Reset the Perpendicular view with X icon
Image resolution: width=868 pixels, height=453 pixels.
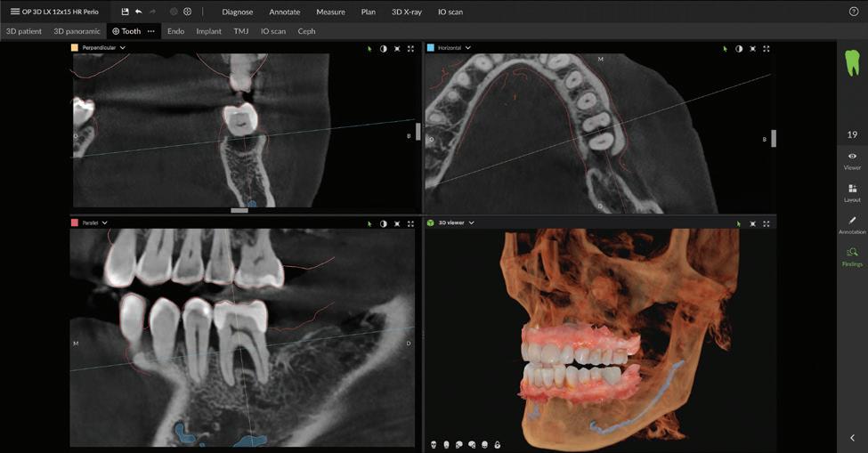397,49
